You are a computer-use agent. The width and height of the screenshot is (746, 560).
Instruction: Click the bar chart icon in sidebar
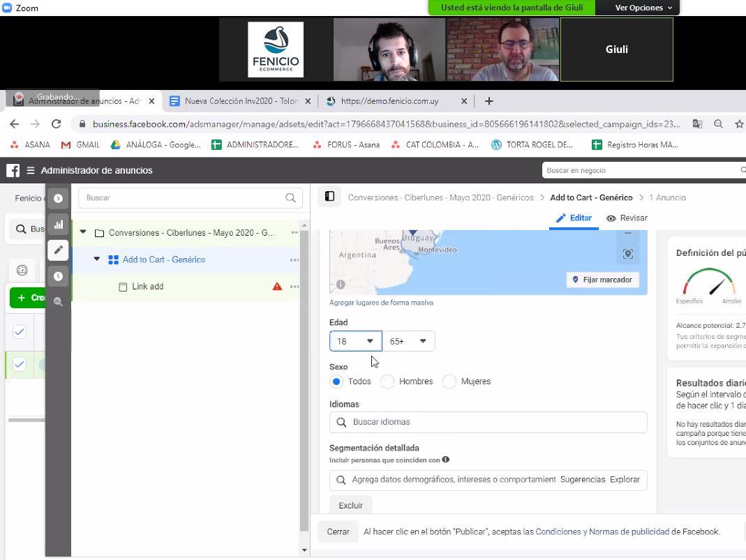coord(59,225)
